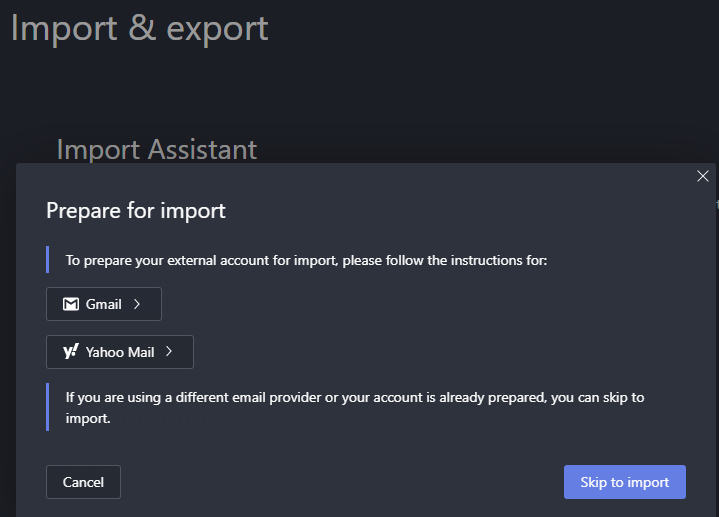Select the Prepare for import heading
Viewport: 719px width, 517px height.
point(136,210)
